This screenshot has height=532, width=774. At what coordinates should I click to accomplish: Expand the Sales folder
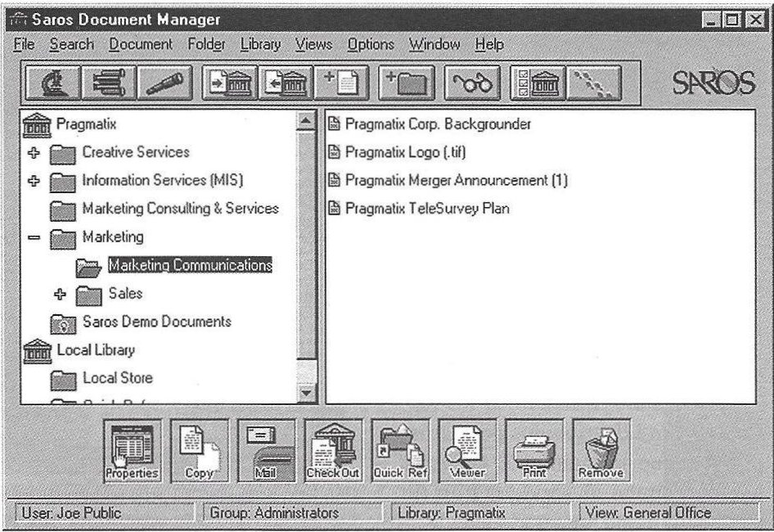tap(60, 295)
